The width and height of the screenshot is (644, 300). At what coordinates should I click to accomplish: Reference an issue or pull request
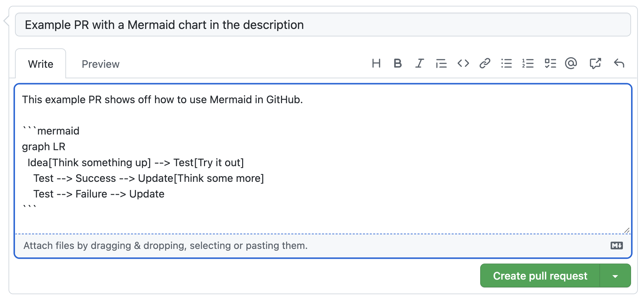pos(595,63)
